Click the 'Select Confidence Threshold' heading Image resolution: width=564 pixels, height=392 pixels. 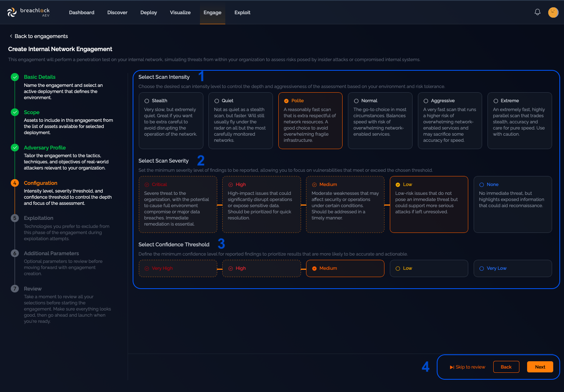[x=174, y=244]
